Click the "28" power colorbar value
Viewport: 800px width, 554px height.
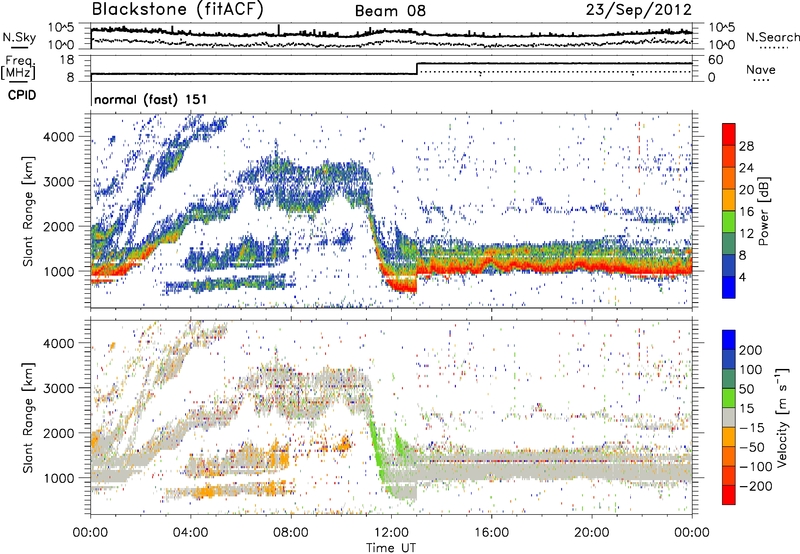(x=746, y=146)
